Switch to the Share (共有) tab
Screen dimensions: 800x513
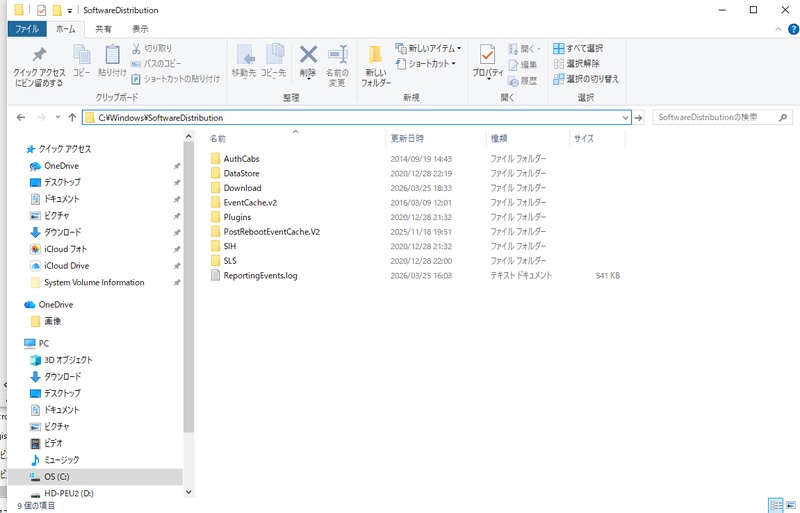click(x=103, y=29)
